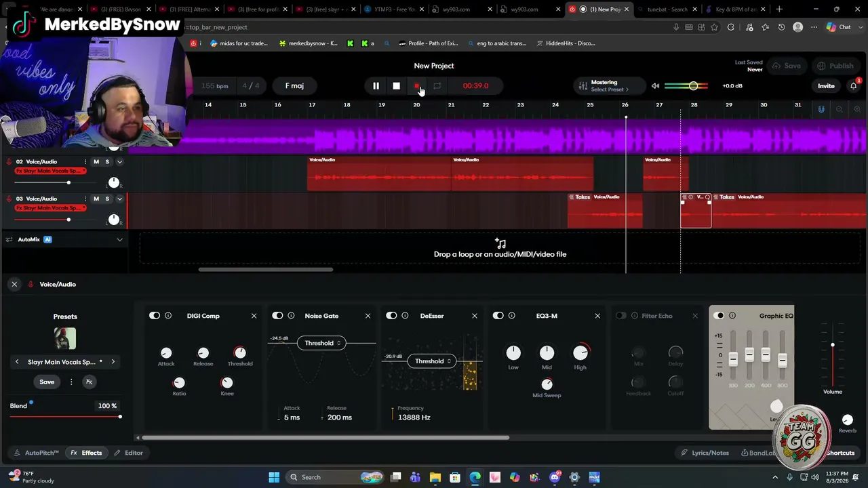The width and height of the screenshot is (868, 488).
Task: Mute track 03 Voice/Audio
Action: (x=96, y=199)
